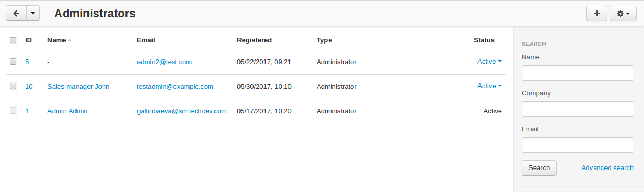Click the Email search input field
The height and width of the screenshot is (192, 644).
[577, 145]
